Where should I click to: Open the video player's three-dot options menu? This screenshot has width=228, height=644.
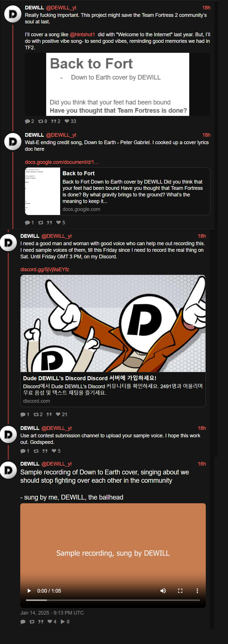(x=197, y=591)
